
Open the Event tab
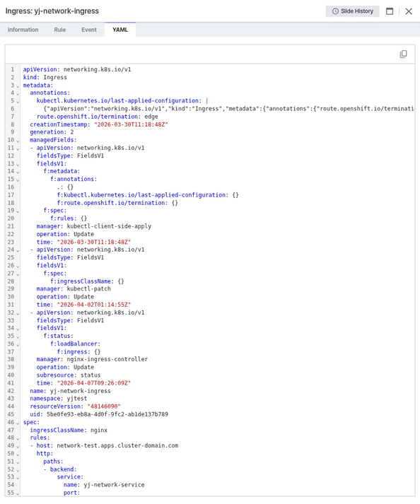(89, 30)
